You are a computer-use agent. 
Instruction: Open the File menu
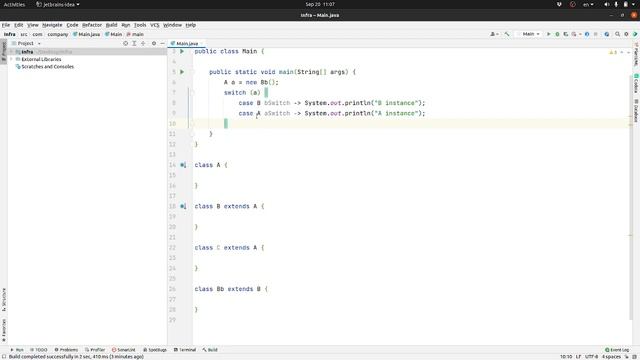click(x=6, y=25)
